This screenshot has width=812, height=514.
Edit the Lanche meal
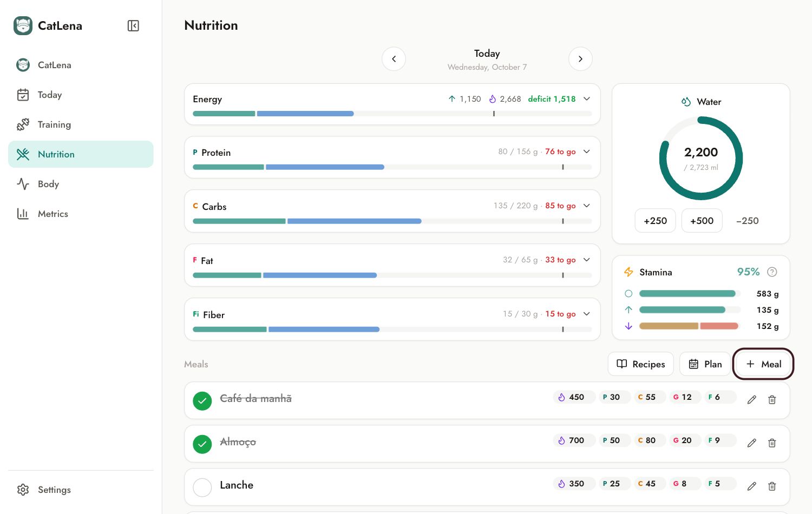pyautogui.click(x=752, y=486)
